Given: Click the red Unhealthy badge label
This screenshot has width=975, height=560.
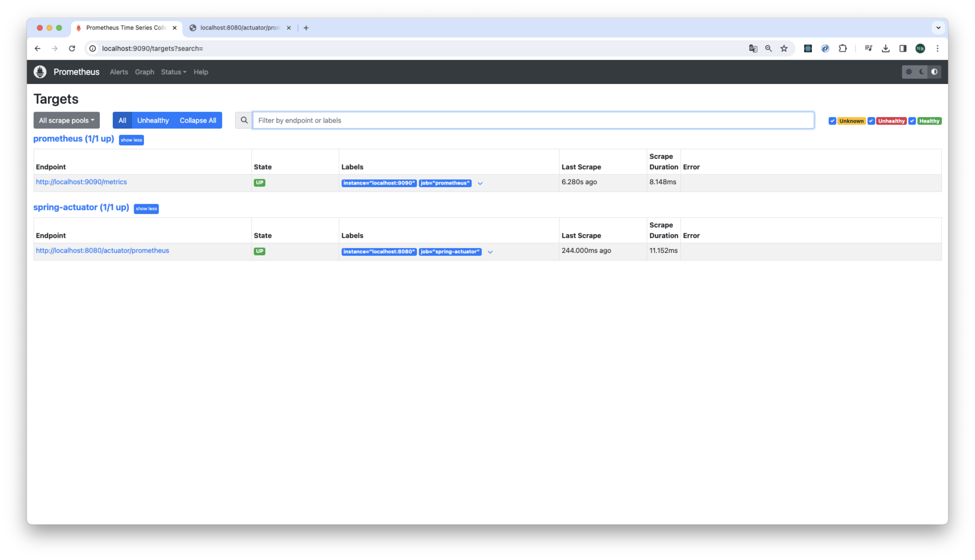Looking at the screenshot, I should 891,121.
